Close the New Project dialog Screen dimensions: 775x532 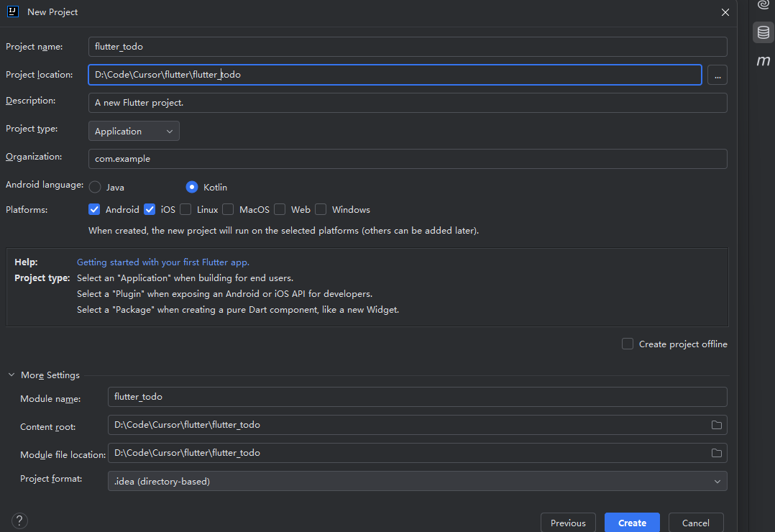tap(725, 12)
